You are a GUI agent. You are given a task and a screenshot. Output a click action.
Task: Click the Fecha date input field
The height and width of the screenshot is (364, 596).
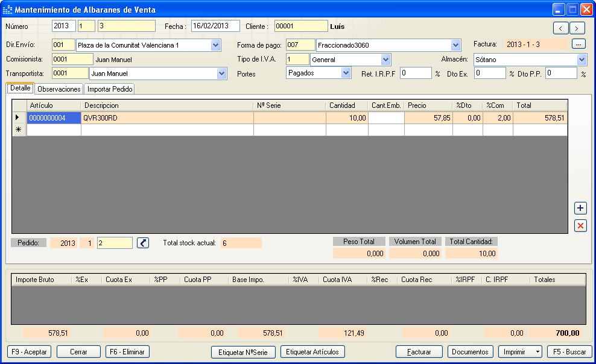coord(215,26)
